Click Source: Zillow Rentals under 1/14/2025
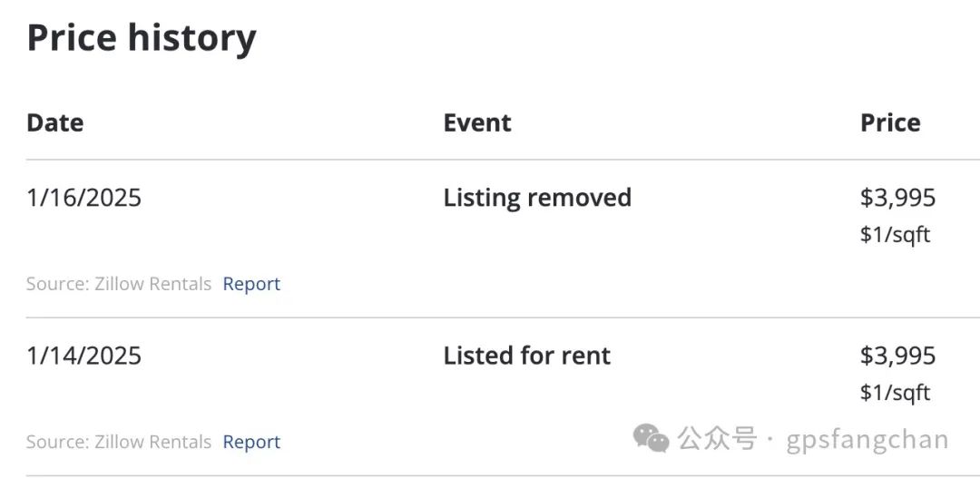Viewport: 980px width, 478px height. point(119,442)
